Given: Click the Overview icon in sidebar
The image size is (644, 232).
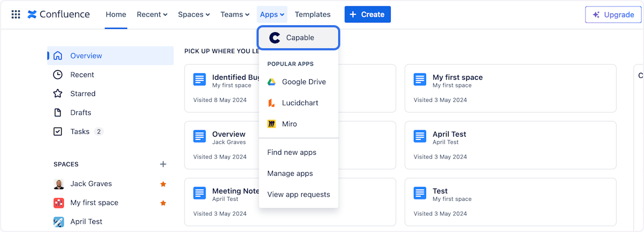Looking at the screenshot, I should click(58, 56).
